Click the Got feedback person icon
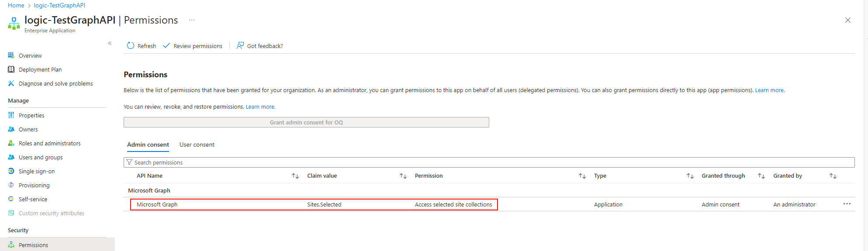This screenshot has width=868, height=251. [x=240, y=45]
